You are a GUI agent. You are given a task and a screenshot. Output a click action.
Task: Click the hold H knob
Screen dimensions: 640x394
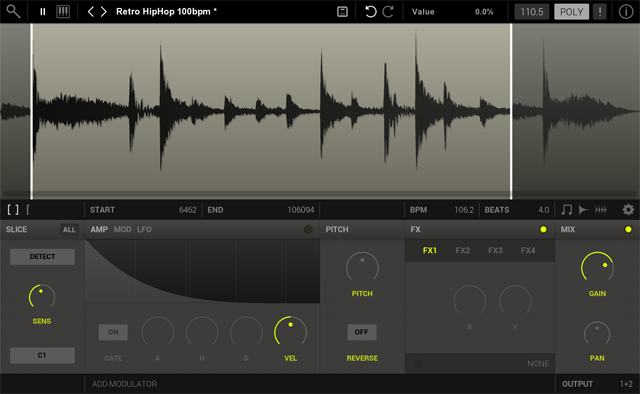(x=202, y=332)
